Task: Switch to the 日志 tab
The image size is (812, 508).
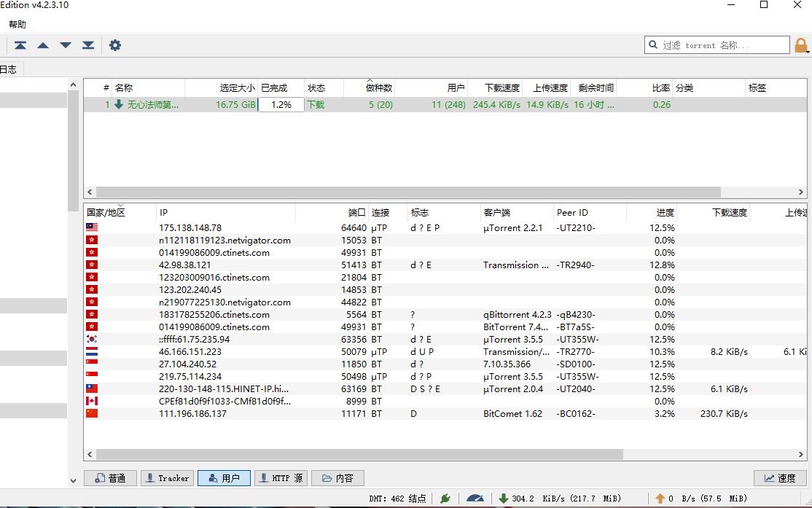Action: pos(9,69)
